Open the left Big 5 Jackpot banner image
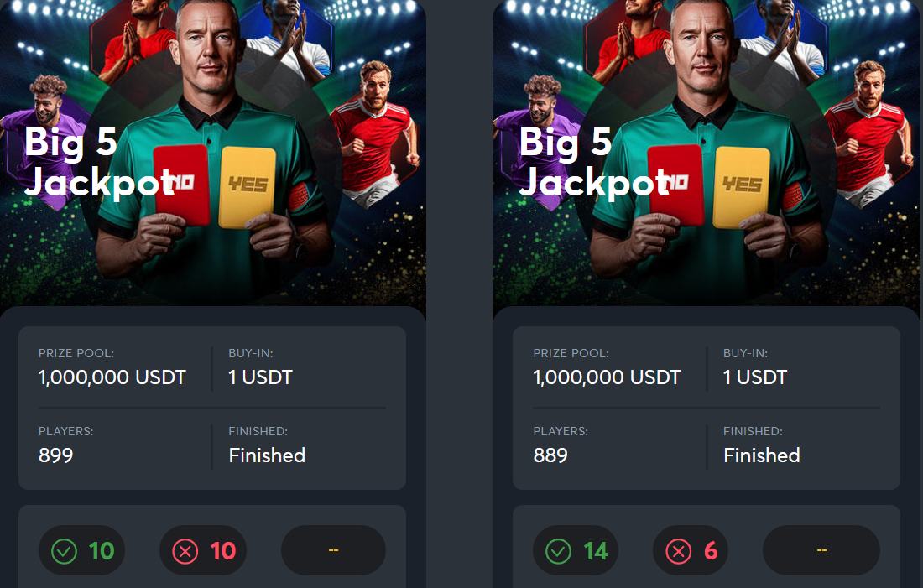The width and height of the screenshot is (923, 588). [213, 153]
